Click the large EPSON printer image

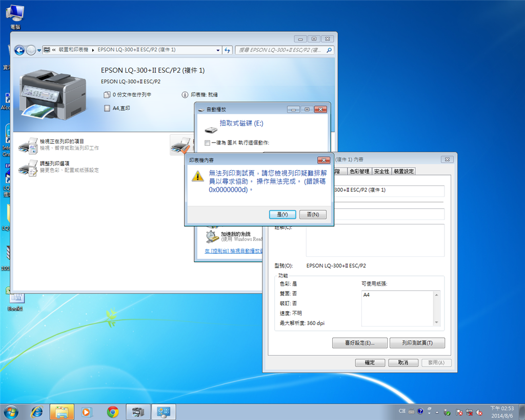tap(53, 95)
